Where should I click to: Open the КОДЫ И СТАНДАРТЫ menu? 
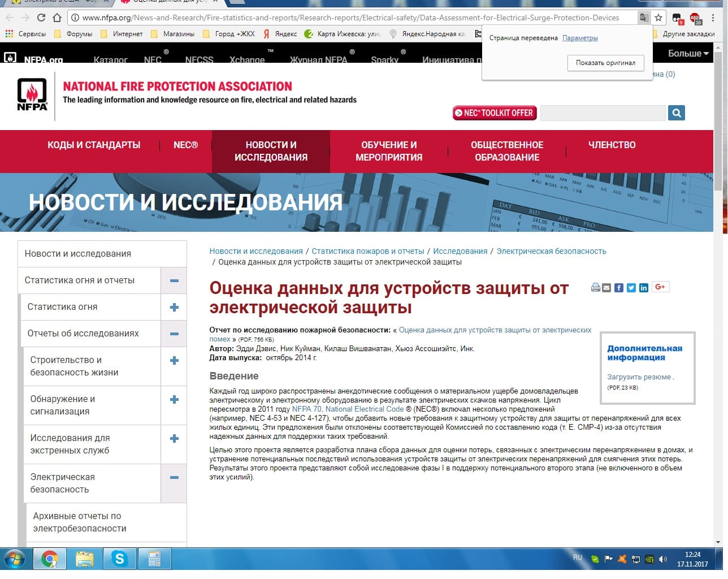(94, 145)
